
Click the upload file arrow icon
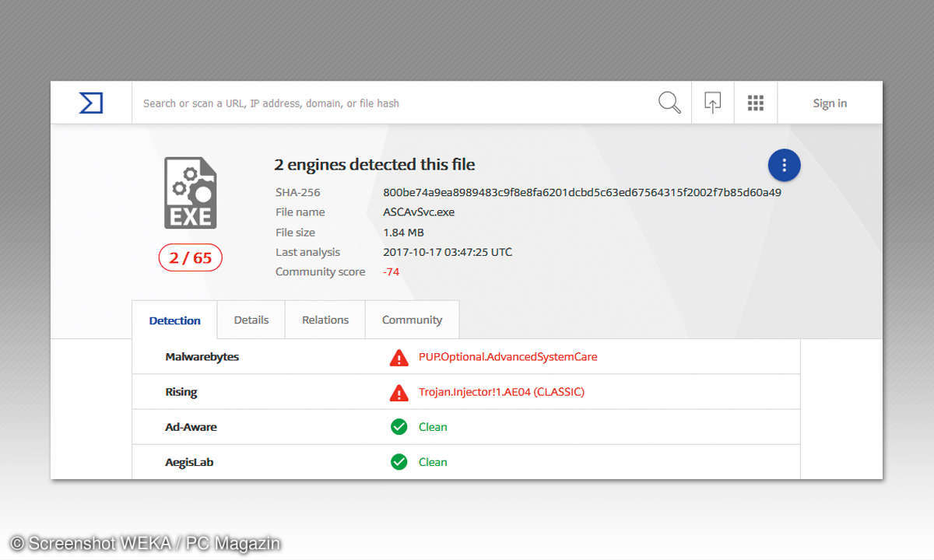click(x=712, y=103)
